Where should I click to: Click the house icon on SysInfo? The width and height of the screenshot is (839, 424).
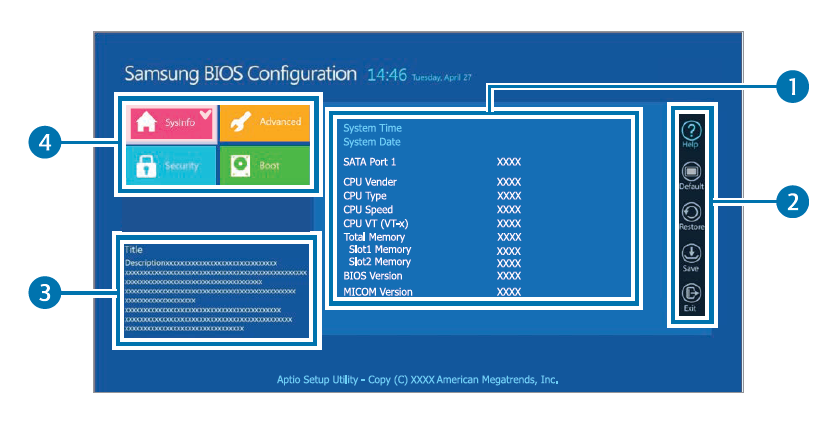[x=146, y=123]
